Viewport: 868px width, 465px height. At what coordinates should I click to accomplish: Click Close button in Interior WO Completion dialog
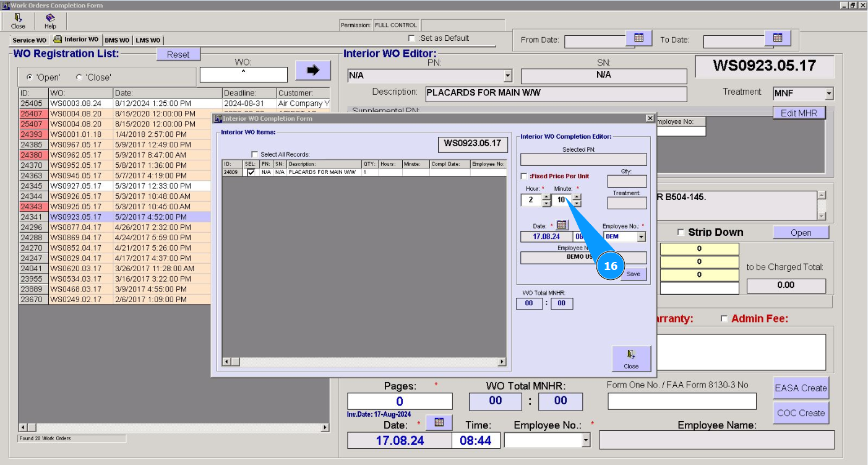(631, 359)
